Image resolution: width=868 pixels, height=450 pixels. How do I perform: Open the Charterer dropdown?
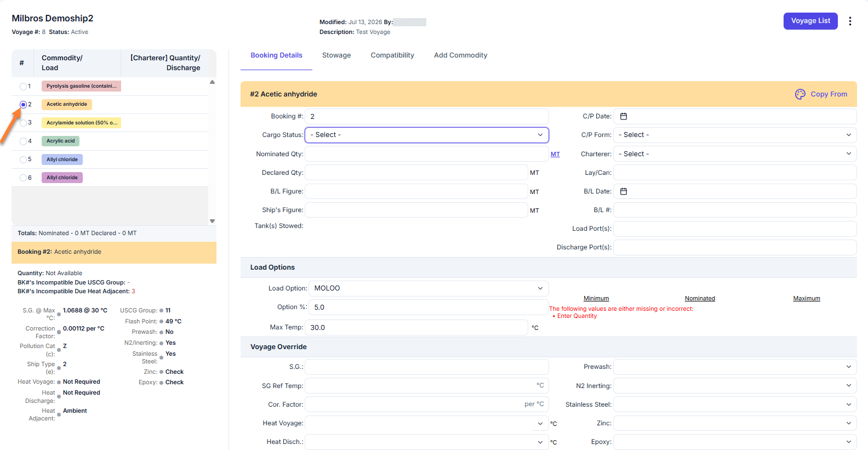click(735, 154)
